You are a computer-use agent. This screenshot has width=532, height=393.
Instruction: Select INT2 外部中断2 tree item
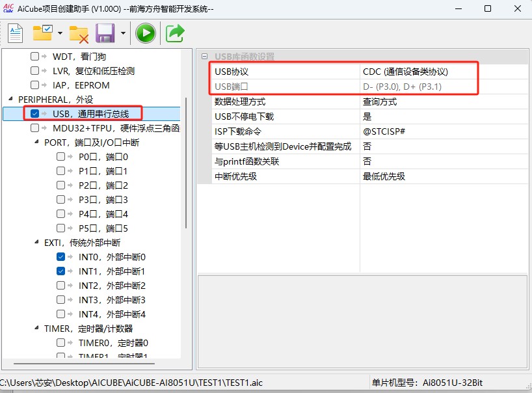tap(112, 286)
